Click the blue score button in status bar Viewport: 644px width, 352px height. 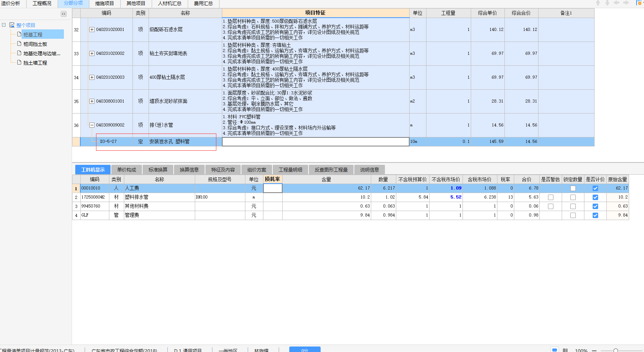click(x=305, y=349)
